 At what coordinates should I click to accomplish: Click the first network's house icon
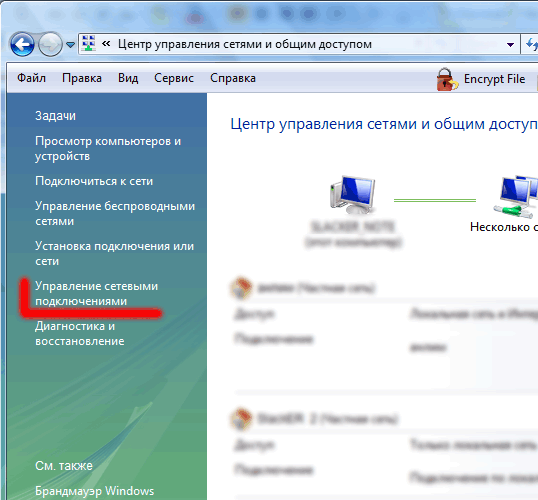(x=241, y=288)
